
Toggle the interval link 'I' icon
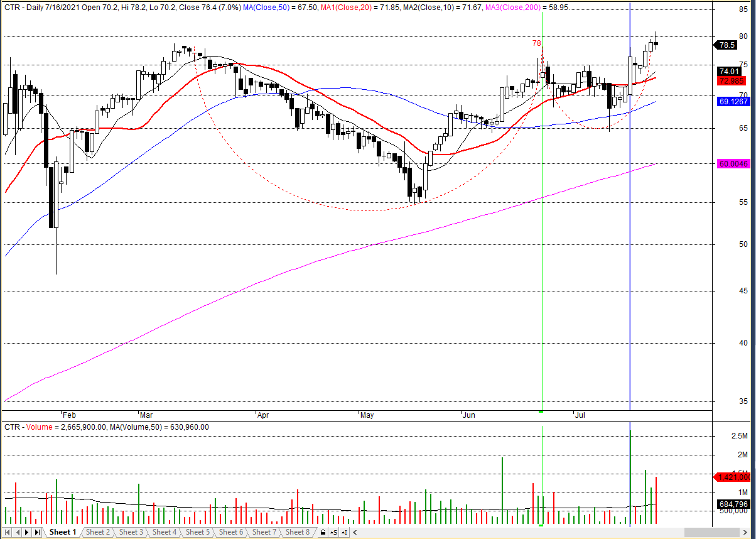(x=345, y=532)
